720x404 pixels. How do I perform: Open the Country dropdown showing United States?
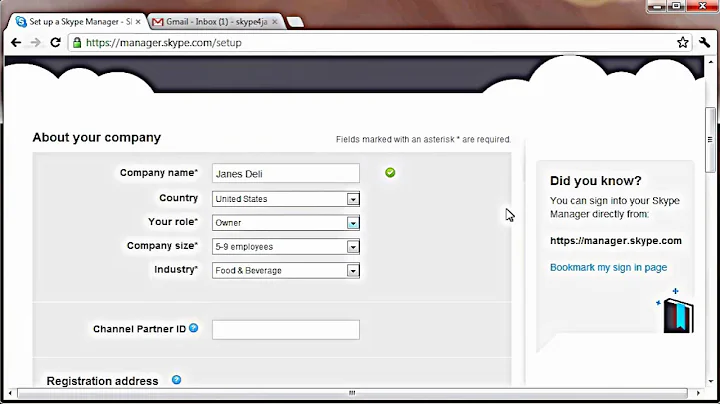(286, 199)
